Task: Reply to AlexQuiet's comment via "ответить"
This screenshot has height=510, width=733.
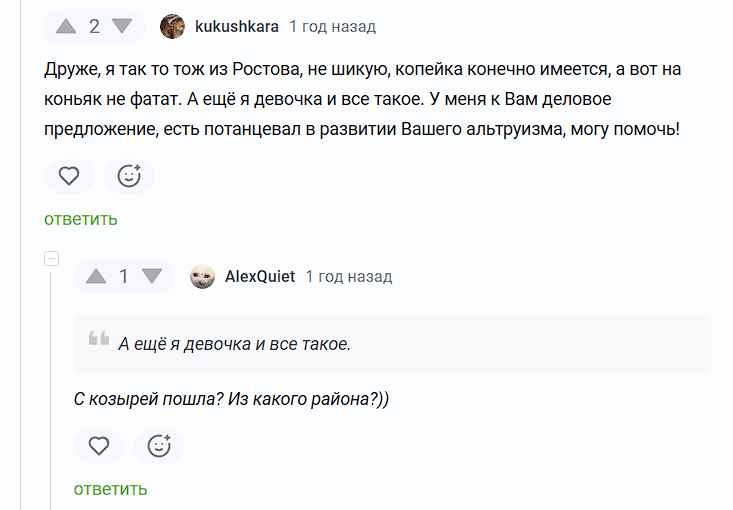Action: pos(111,489)
